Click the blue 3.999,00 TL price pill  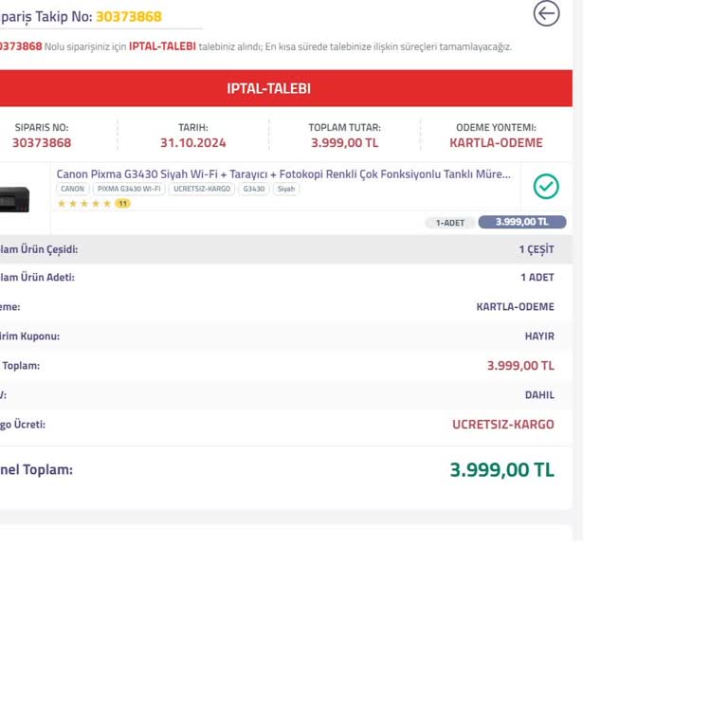click(522, 222)
